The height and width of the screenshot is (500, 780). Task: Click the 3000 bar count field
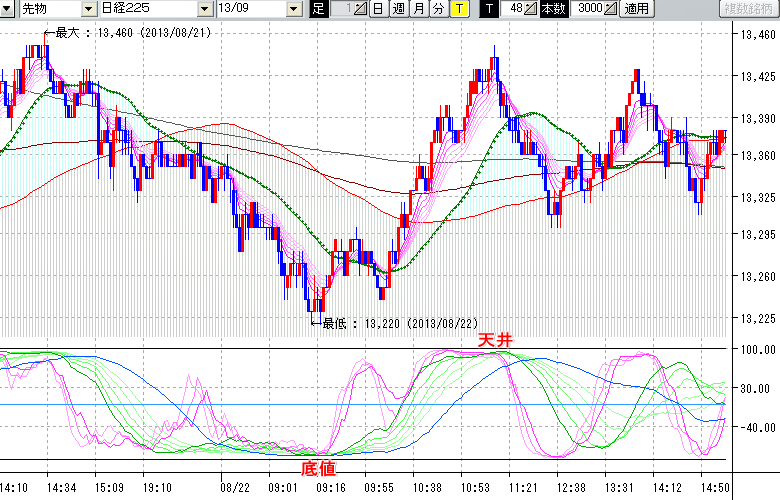[587, 9]
